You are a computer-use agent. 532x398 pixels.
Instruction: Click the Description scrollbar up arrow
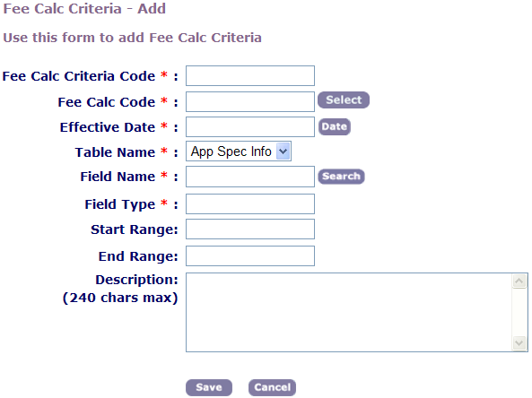[519, 281]
